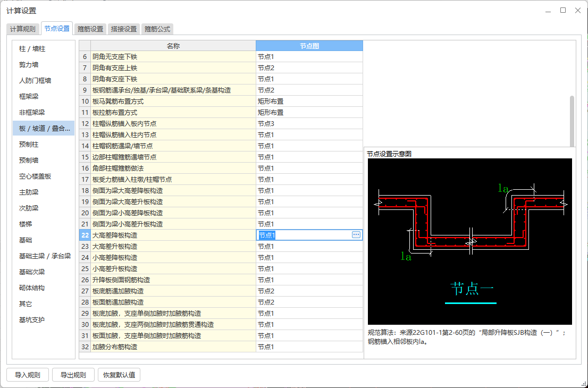The height and width of the screenshot is (388, 588).
Task: Go to the 搭接设置 tab
Action: tap(124, 29)
